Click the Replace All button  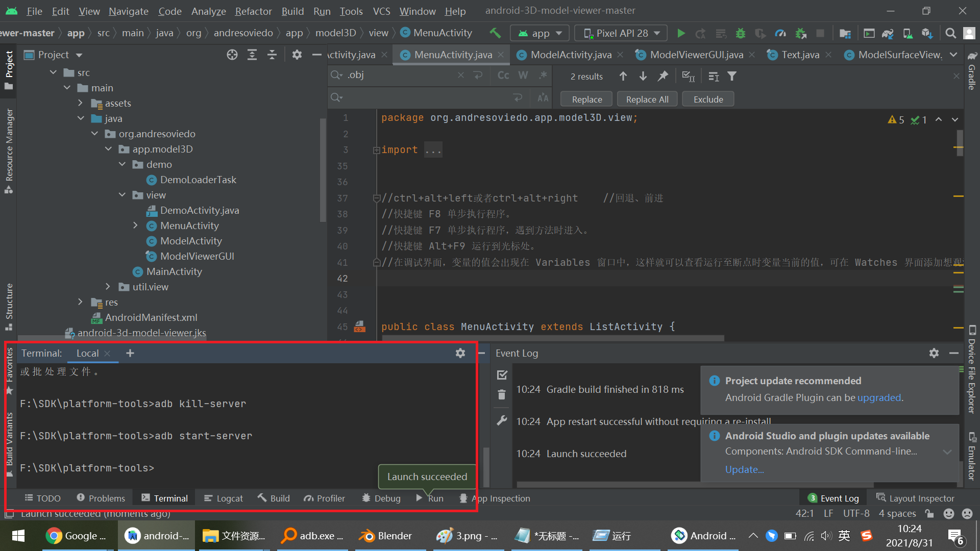pos(647,98)
